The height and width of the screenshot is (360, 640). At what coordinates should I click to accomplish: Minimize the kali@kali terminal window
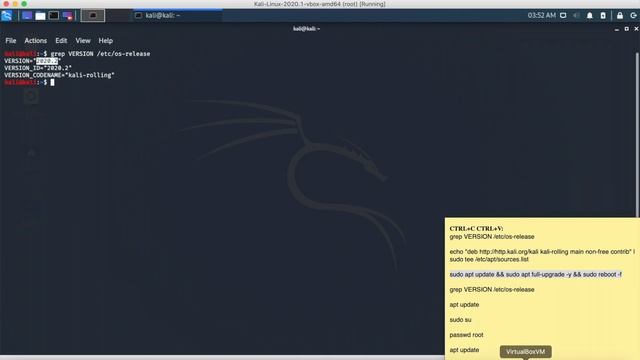pyautogui.click(x=617, y=29)
